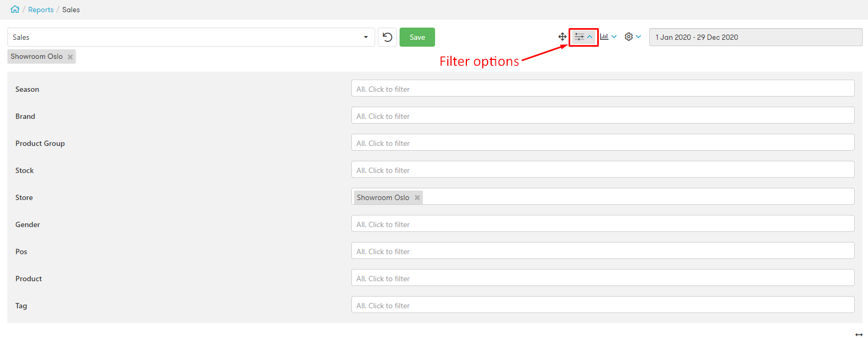This screenshot has width=868, height=338.
Task: Click the horizontal expand arrow at bottom right
Action: pyautogui.click(x=859, y=334)
